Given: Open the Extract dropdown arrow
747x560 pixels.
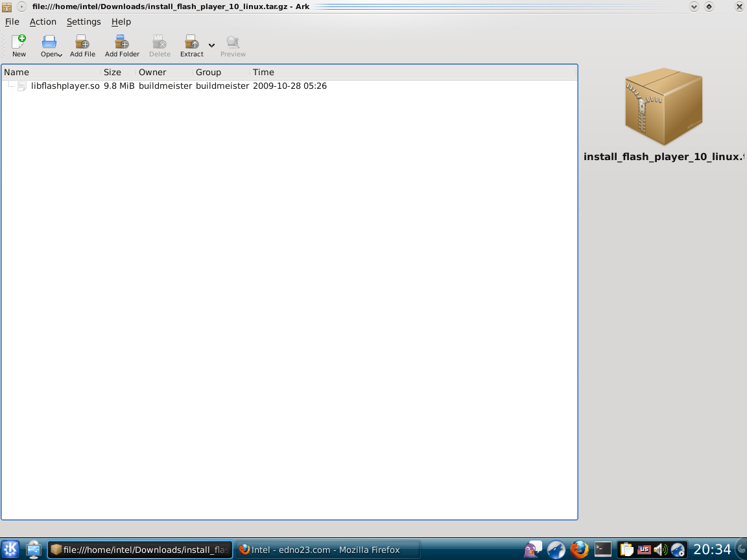Looking at the screenshot, I should pos(211,46).
